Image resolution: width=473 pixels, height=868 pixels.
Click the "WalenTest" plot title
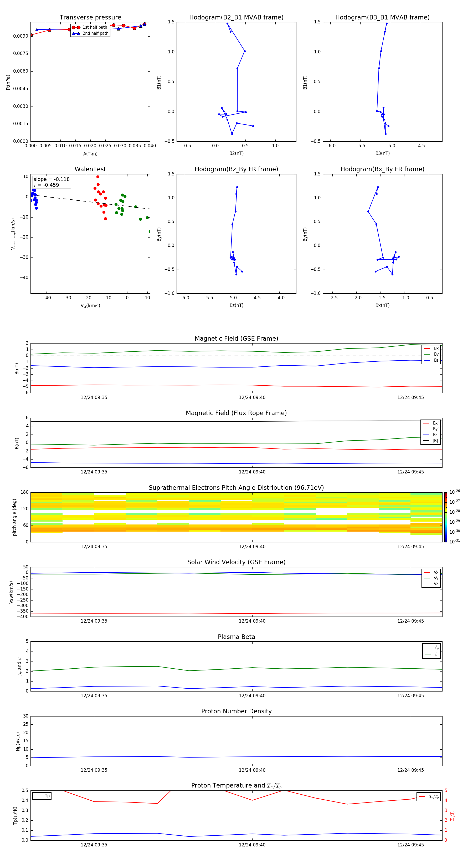(x=90, y=169)
